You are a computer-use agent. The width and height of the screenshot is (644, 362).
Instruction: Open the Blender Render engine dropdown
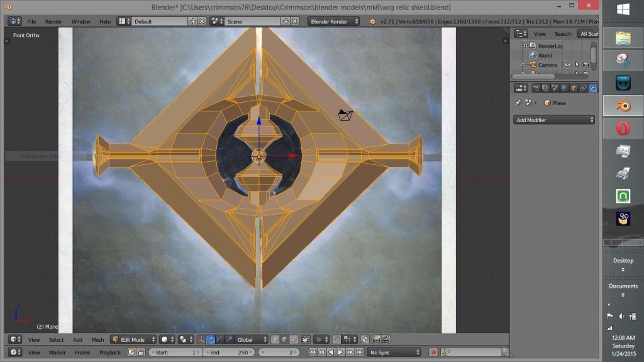pyautogui.click(x=333, y=21)
